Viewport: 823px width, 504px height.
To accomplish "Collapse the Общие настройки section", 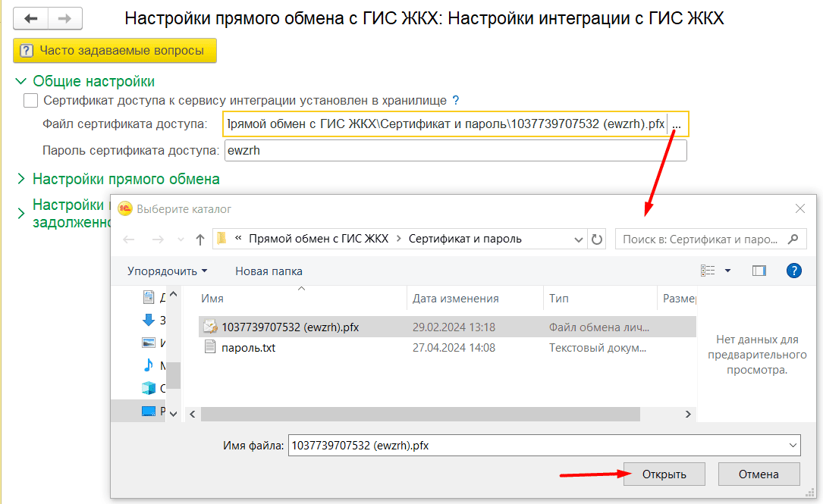I will tap(20, 82).
